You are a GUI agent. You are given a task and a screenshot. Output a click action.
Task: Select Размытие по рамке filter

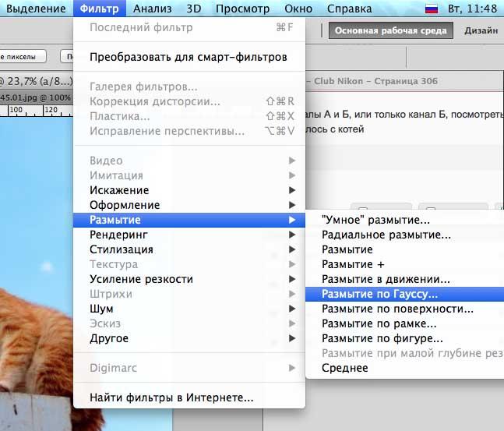(404, 323)
